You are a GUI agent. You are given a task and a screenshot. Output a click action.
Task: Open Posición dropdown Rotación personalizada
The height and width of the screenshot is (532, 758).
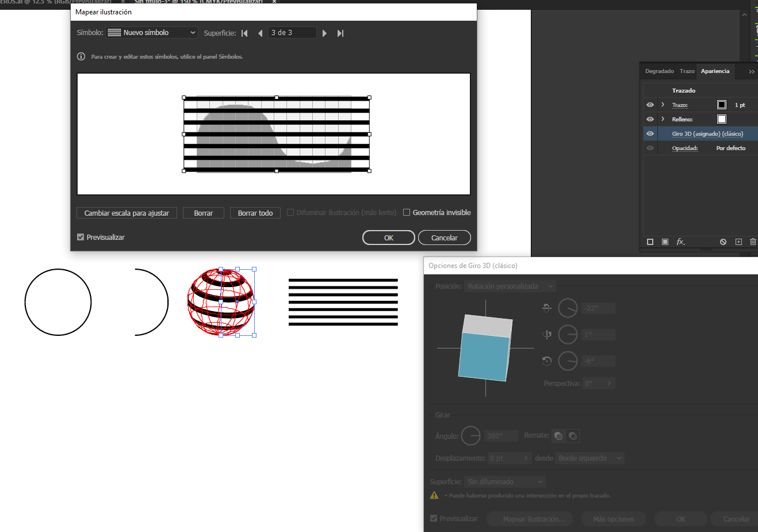click(x=510, y=286)
